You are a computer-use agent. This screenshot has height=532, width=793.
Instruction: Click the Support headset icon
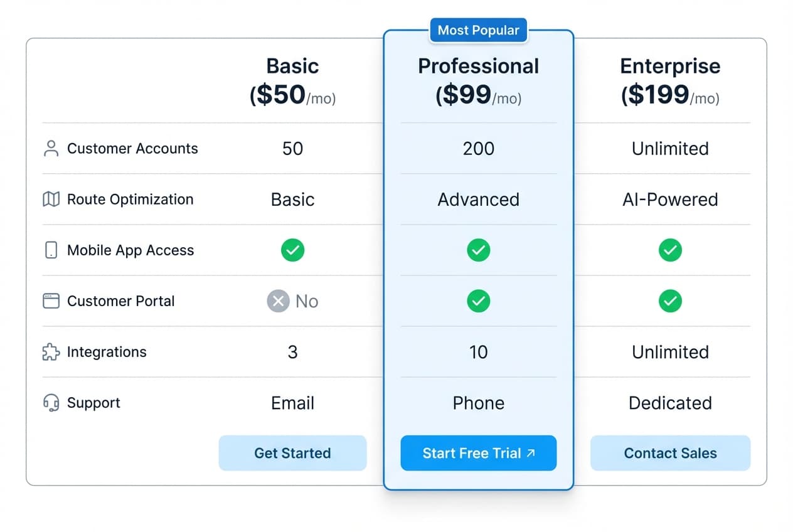[51, 403]
